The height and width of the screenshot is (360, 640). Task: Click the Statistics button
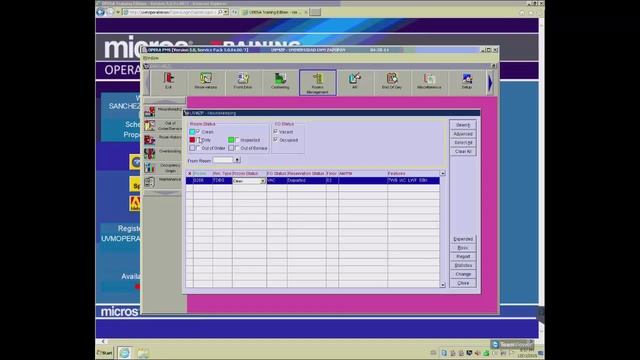(463, 265)
